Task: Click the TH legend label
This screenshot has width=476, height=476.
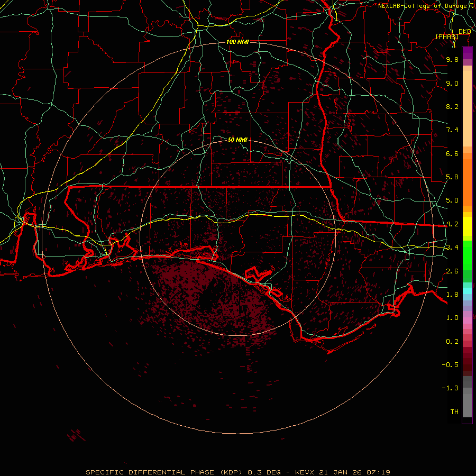Action: (x=454, y=412)
